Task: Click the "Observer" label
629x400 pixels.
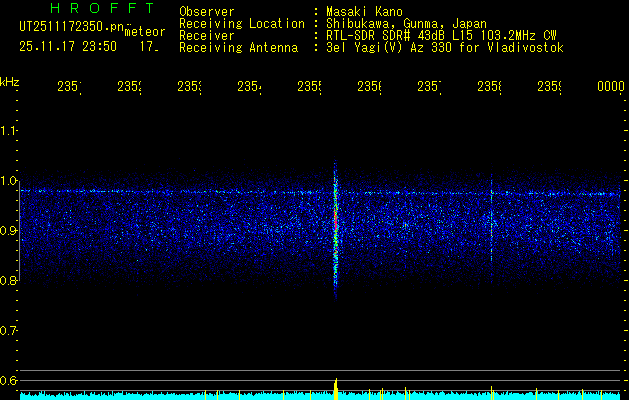Action: [x=207, y=11]
